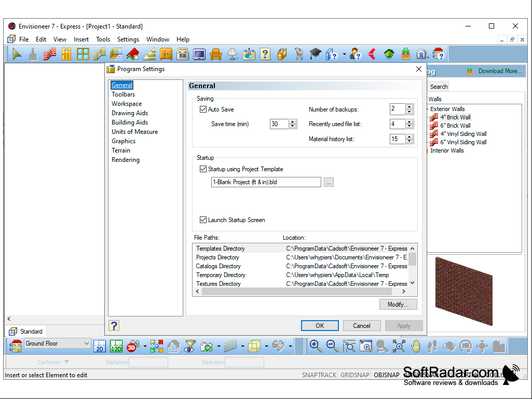
Task: Expand the dropdown arrow beside 3D view icon
Action: click(145, 347)
